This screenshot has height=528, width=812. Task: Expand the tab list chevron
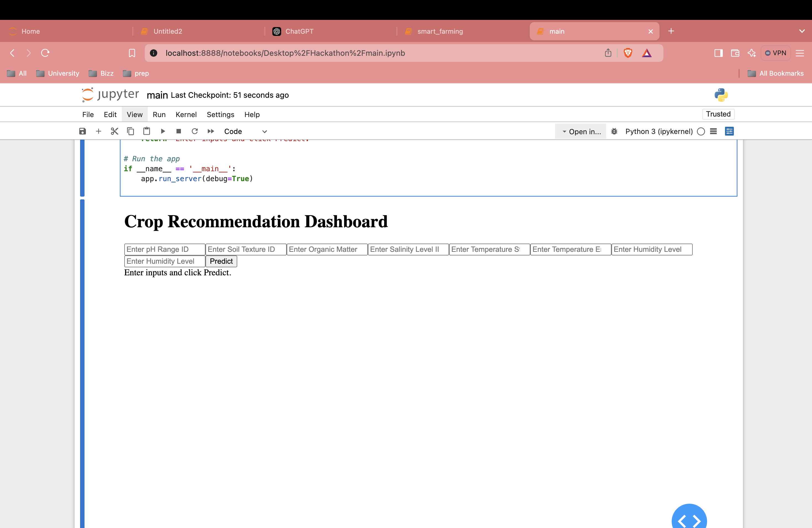coord(802,31)
